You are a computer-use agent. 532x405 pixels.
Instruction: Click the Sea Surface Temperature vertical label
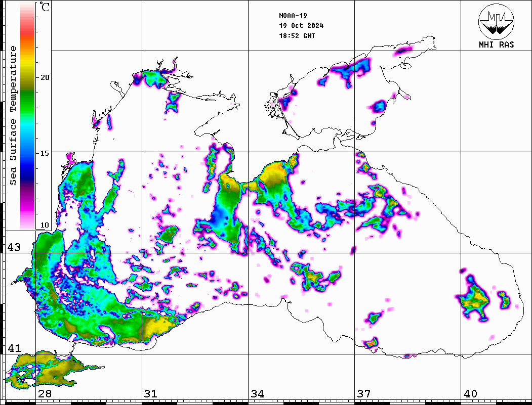(x=14, y=115)
